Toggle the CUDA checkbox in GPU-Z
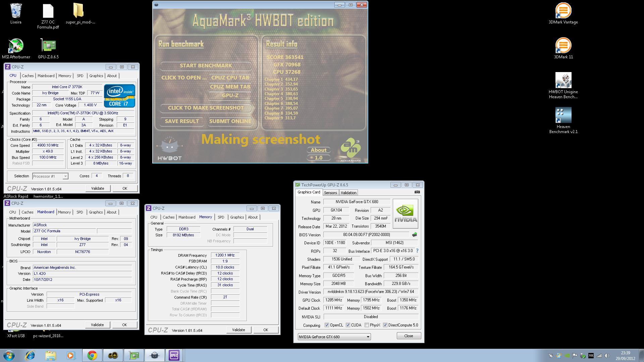The height and width of the screenshot is (362, 644). (x=348, y=325)
